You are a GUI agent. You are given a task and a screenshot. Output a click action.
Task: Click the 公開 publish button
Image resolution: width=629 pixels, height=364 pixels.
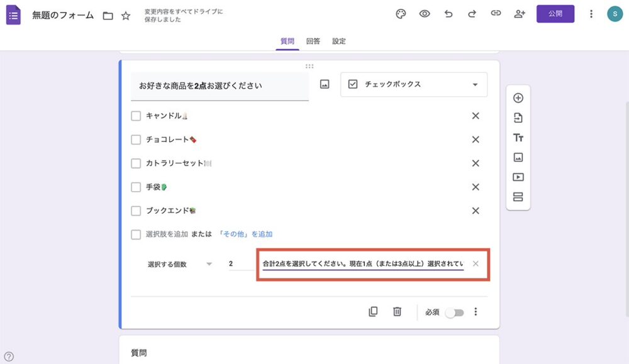pos(555,13)
